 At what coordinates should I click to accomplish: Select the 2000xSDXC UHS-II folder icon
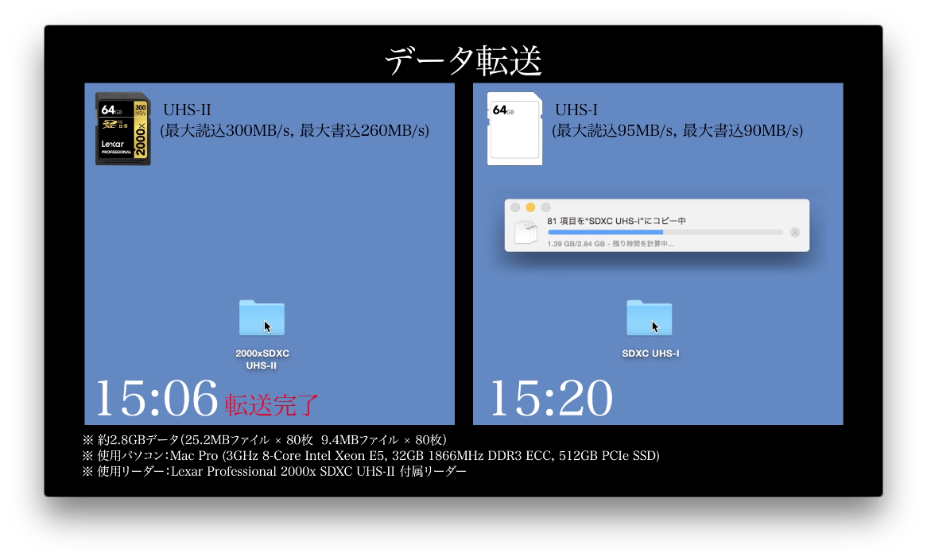click(x=262, y=318)
